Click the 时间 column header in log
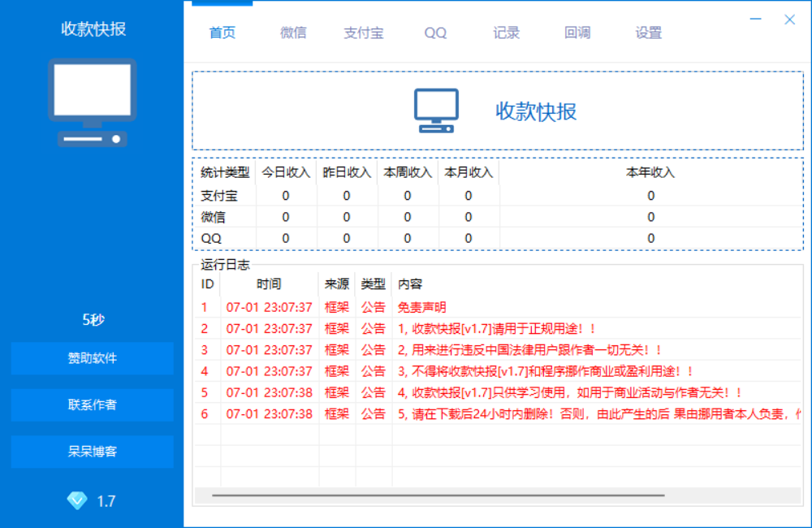This screenshot has width=812, height=528. click(269, 284)
